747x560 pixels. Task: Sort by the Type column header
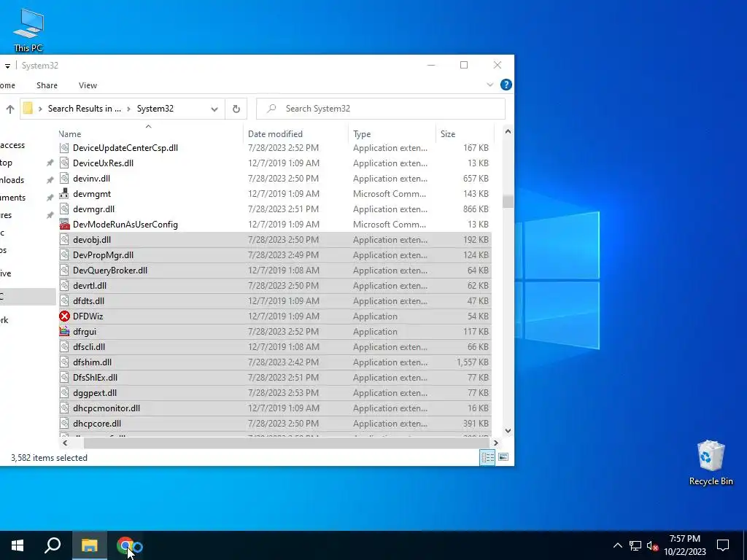(x=392, y=134)
